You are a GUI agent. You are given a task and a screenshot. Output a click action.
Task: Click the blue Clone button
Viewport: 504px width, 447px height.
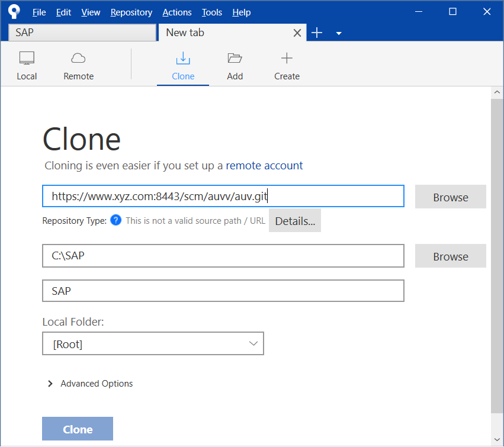(78, 429)
